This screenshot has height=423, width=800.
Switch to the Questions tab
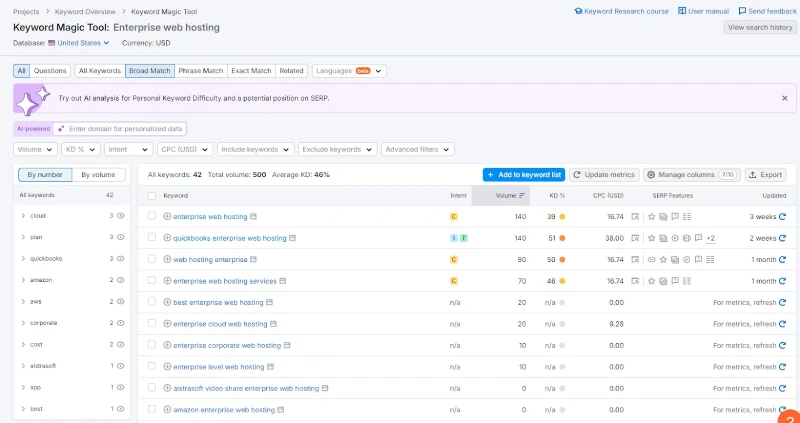click(x=50, y=71)
